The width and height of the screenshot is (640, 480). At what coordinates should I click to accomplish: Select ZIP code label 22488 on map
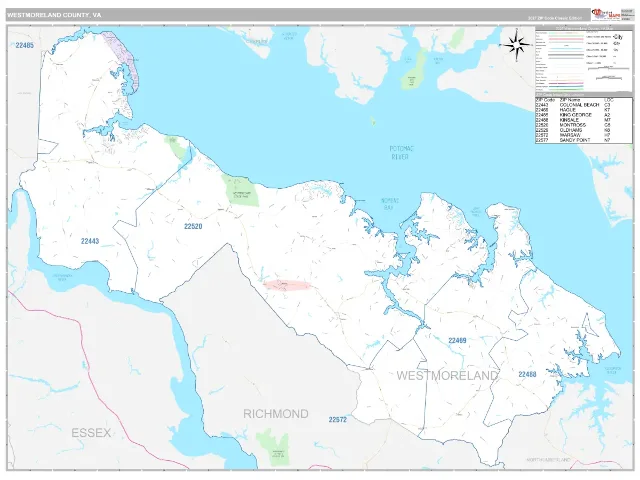pos(527,374)
